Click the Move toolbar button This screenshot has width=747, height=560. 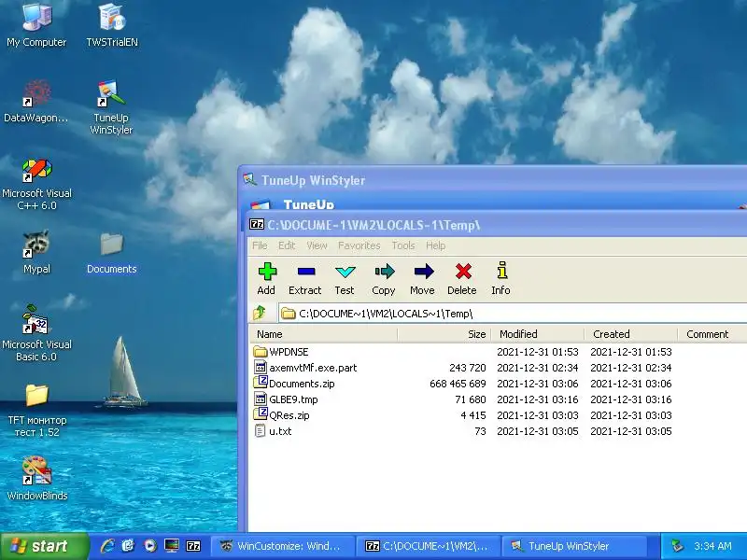[x=423, y=279]
